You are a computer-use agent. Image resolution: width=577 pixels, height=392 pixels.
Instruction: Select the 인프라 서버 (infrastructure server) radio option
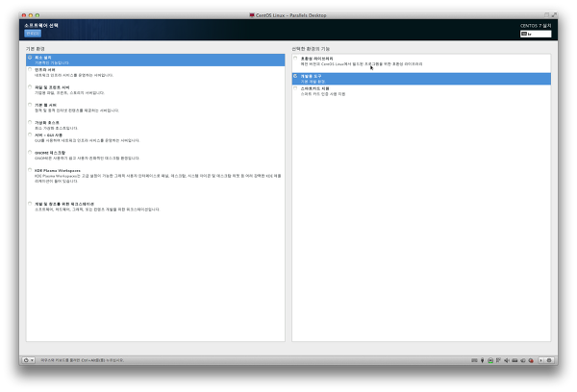[30, 69]
